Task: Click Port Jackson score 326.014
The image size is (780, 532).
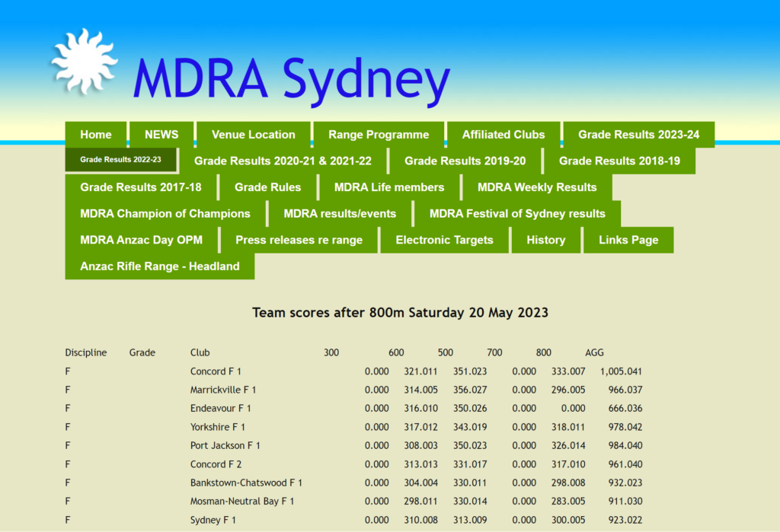Action: pos(568,445)
